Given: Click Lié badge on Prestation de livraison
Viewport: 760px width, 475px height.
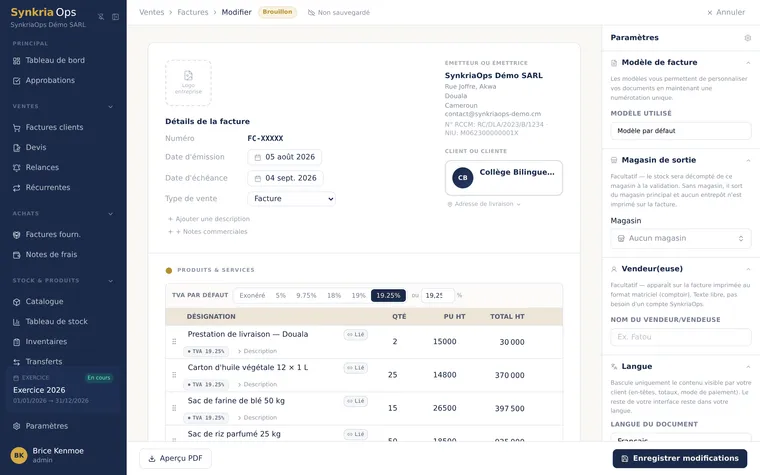Looking at the screenshot, I should click(x=356, y=334).
